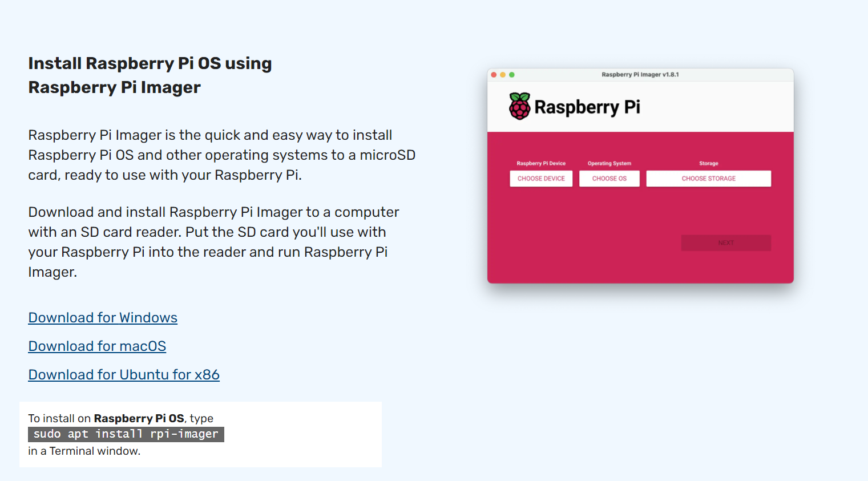Click the 'sudo apt install rpi-imager' command text
Viewport: 868px width, 481px height.
pos(126,434)
